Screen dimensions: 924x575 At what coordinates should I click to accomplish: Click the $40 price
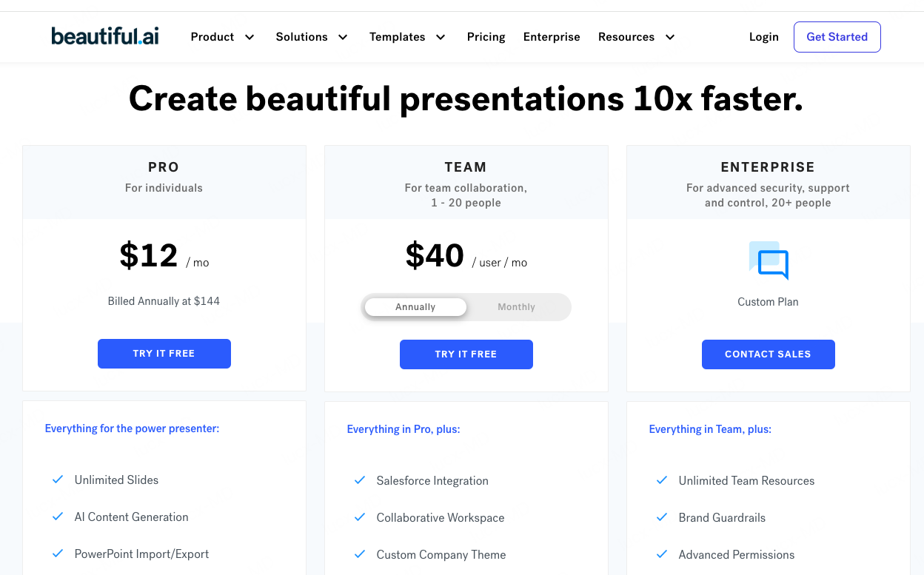tap(435, 255)
